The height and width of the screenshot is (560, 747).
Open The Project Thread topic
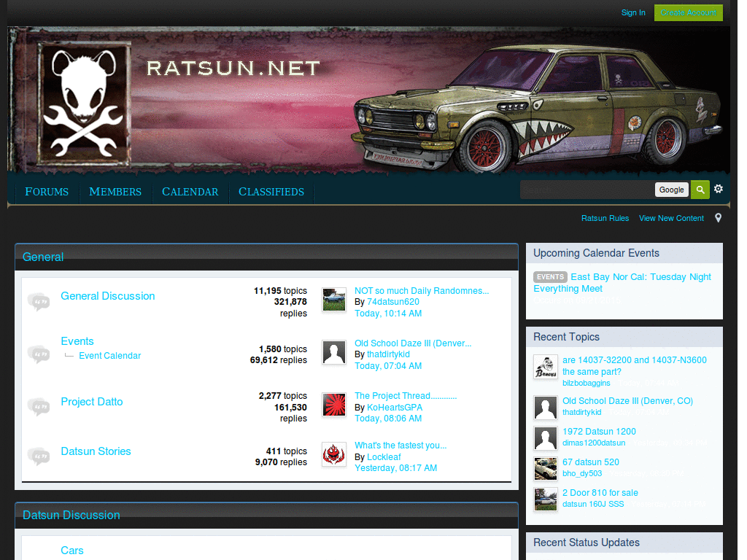tap(406, 396)
